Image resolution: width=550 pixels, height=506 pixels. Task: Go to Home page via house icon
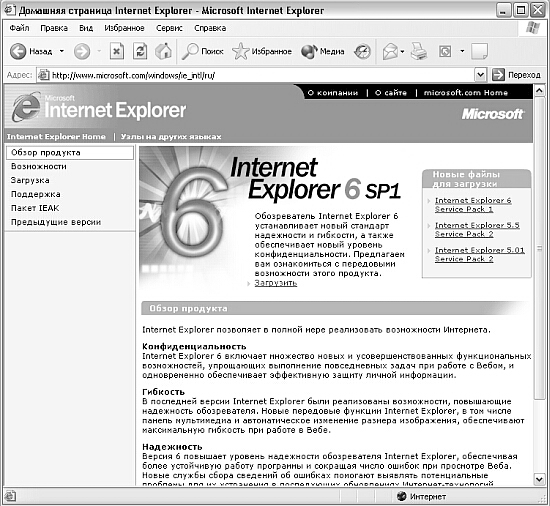point(163,52)
